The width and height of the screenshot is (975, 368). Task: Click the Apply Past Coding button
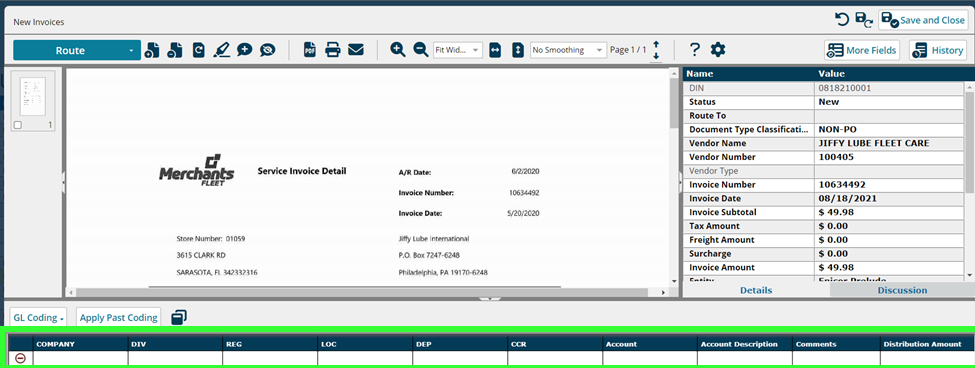tap(118, 318)
